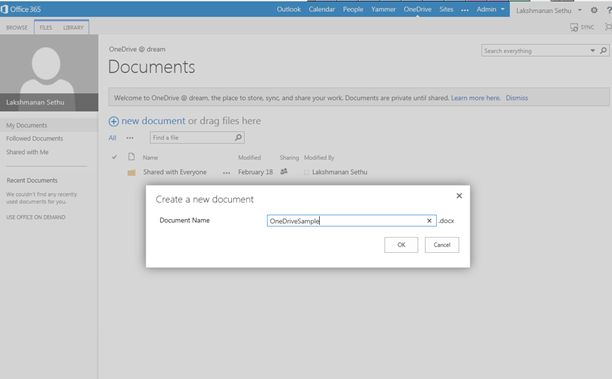Open Shared with Everyone ellipsis menu
Viewport: 612px width, 379px height.
coord(226,173)
